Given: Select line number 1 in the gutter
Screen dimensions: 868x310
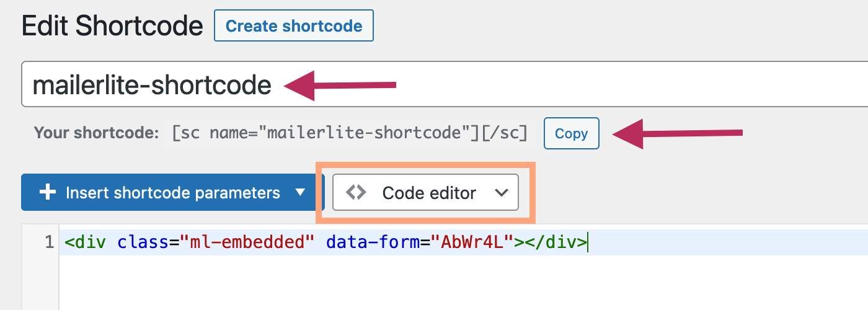Looking at the screenshot, I should pos(50,242).
